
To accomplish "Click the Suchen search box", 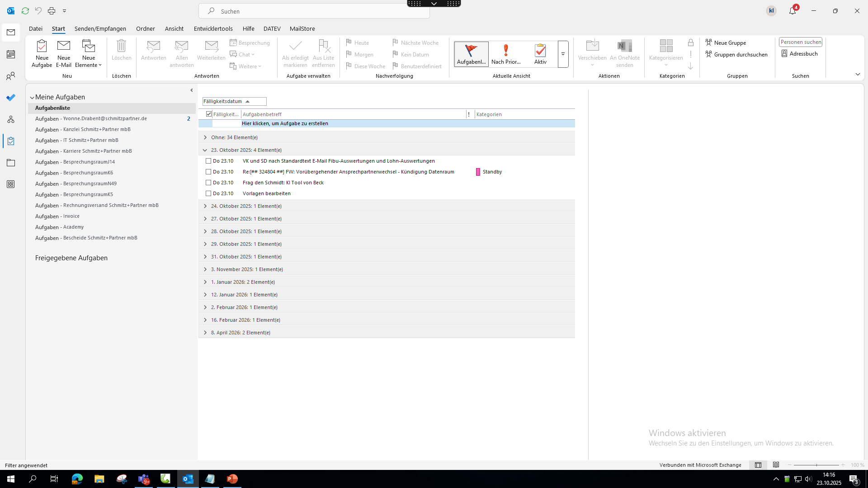I will 314,11.
